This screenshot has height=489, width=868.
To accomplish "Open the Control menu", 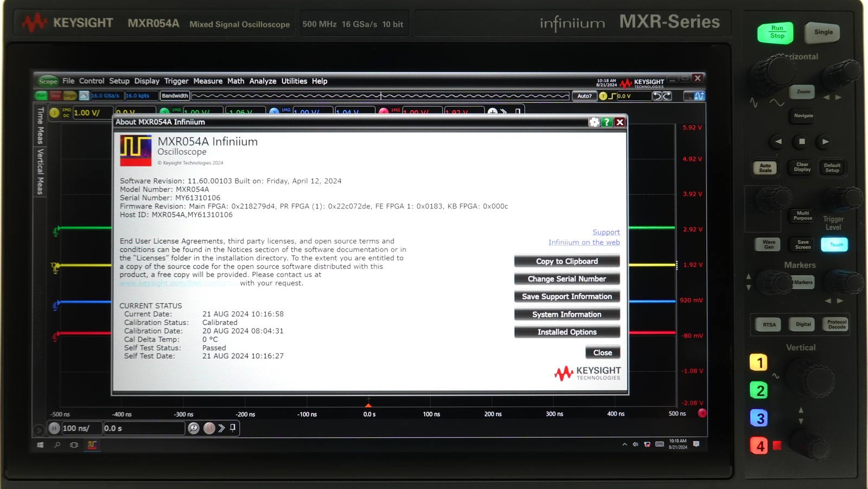I will (x=91, y=81).
